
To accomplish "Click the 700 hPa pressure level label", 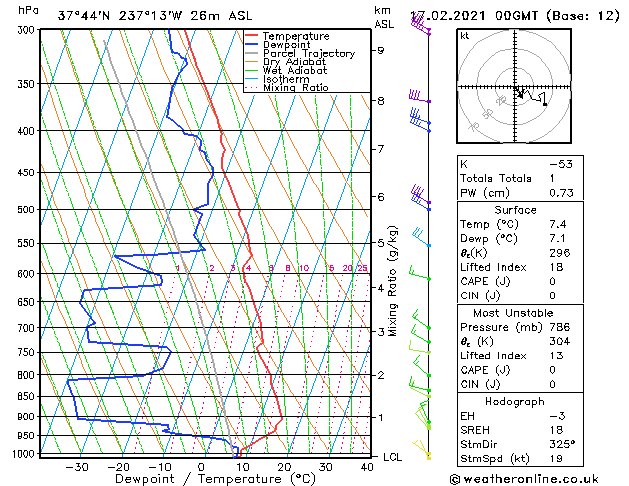I will tap(28, 328).
